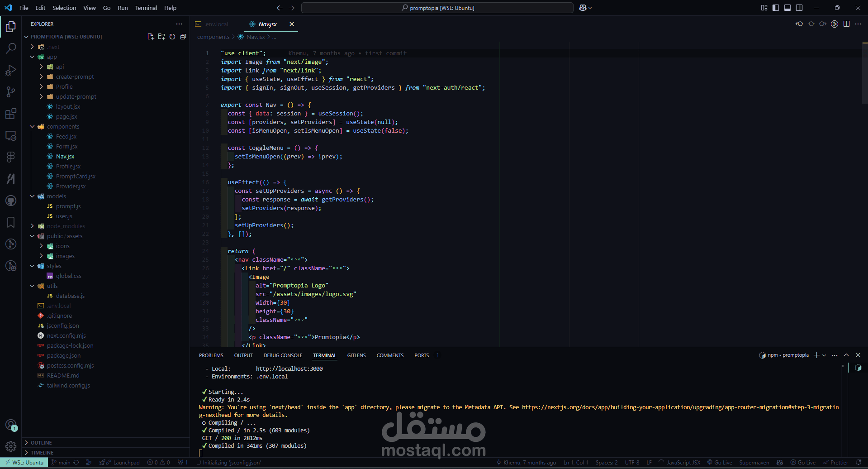
Task: Maximize the terminal panel size
Action: [846, 355]
